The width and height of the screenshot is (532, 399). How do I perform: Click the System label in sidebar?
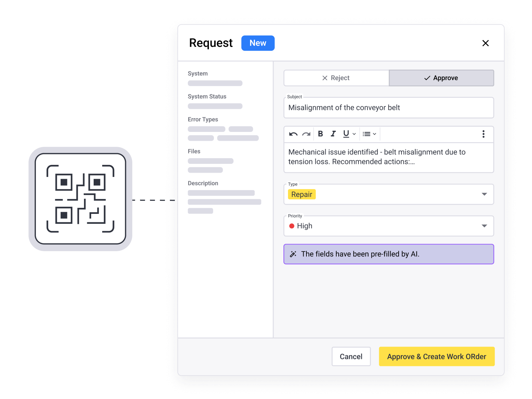(x=198, y=73)
